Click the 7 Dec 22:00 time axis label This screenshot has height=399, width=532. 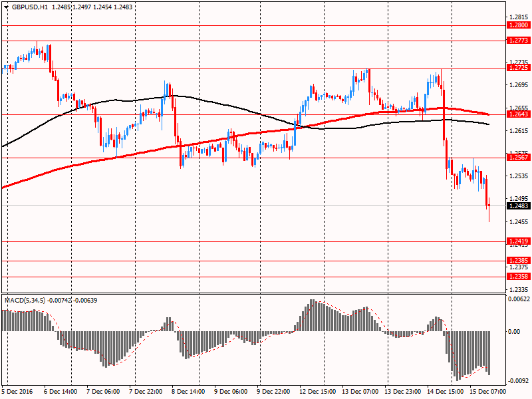(146, 392)
